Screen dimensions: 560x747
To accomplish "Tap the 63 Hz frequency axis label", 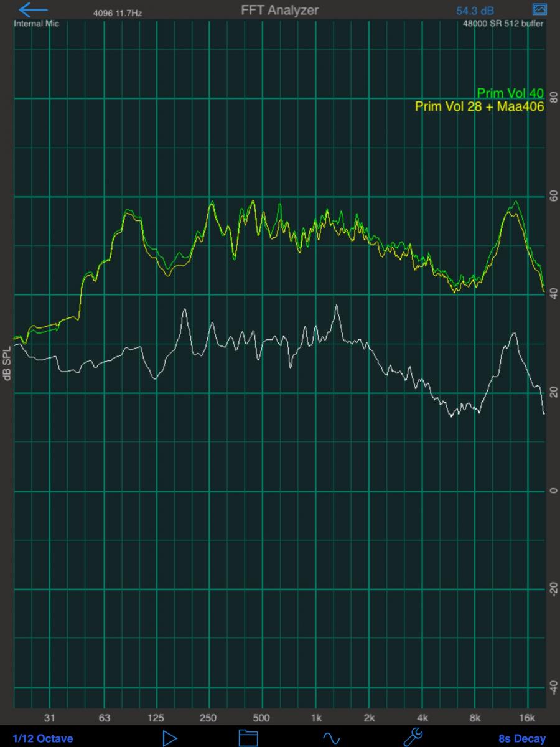I will click(x=104, y=718).
